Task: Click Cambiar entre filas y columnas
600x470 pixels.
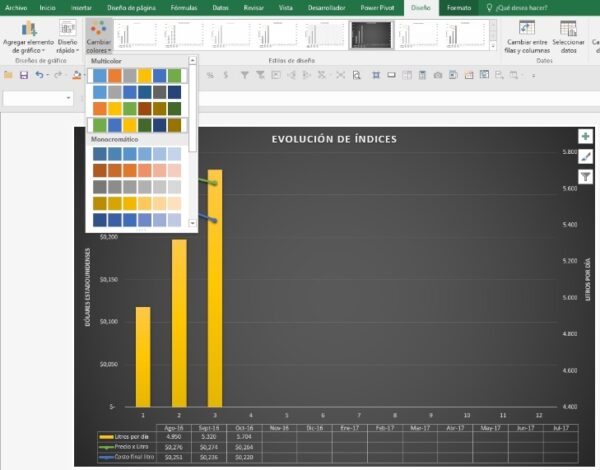Action: pos(526,38)
